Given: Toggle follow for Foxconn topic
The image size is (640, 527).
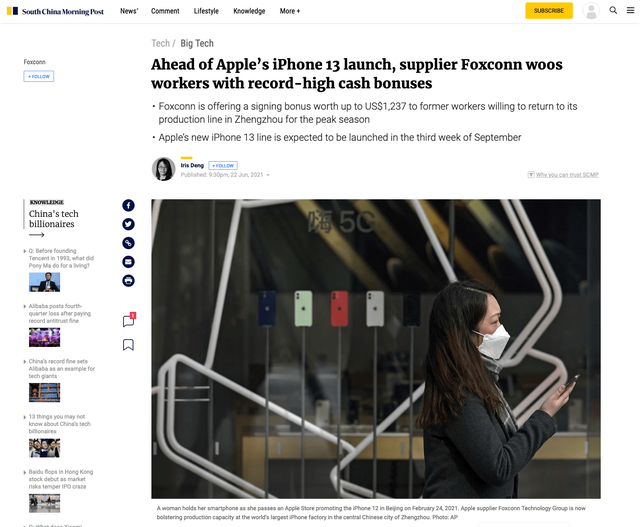Looking at the screenshot, I should pyautogui.click(x=39, y=76).
